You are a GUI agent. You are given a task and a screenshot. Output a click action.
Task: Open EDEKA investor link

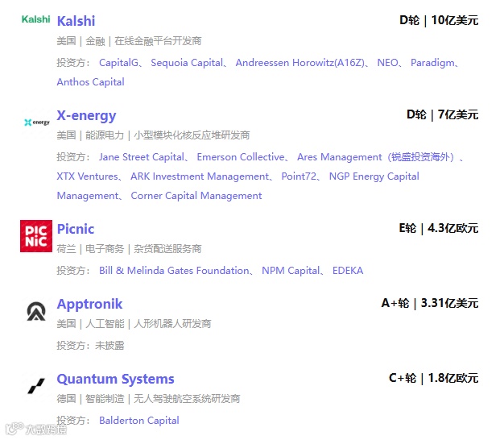(x=348, y=271)
